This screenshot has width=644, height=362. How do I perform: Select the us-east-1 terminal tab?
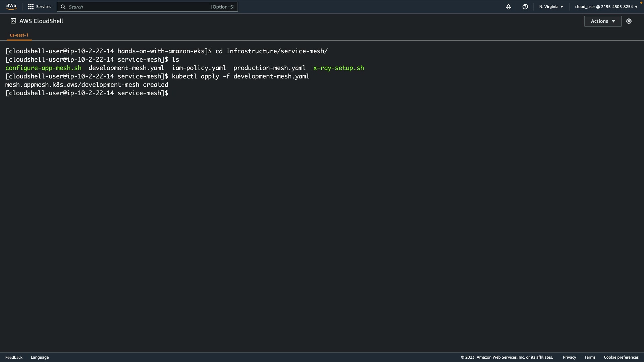click(19, 35)
